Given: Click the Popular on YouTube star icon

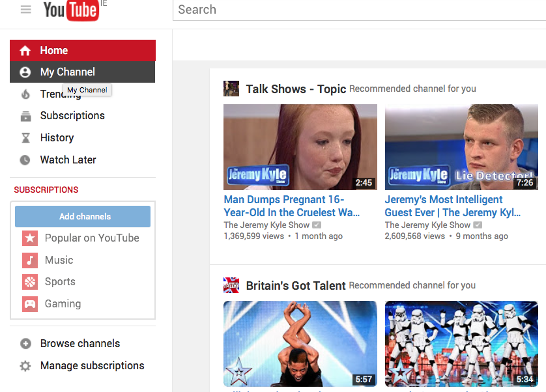Looking at the screenshot, I should point(30,238).
